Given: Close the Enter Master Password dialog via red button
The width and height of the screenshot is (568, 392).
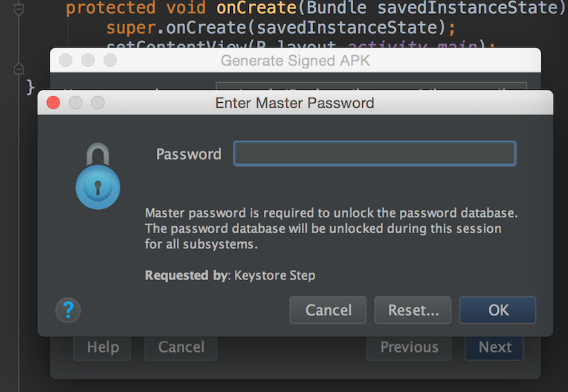Looking at the screenshot, I should (x=53, y=103).
